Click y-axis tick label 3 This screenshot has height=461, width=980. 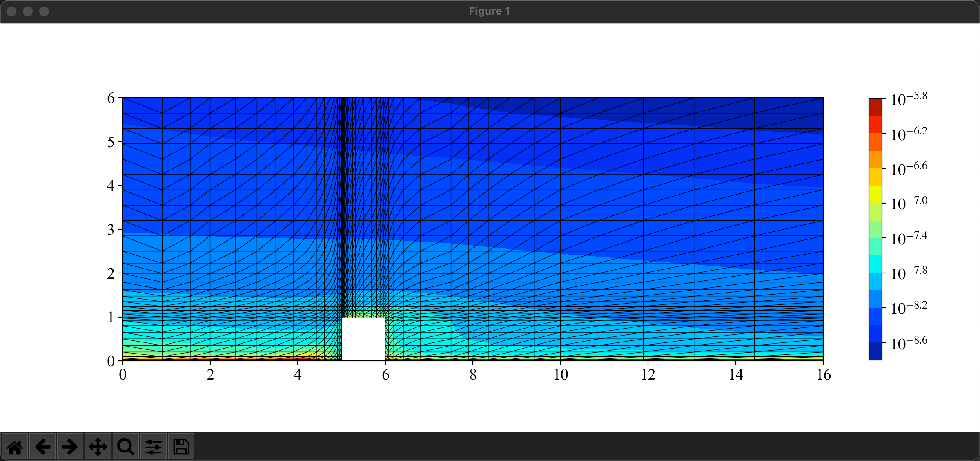(111, 230)
